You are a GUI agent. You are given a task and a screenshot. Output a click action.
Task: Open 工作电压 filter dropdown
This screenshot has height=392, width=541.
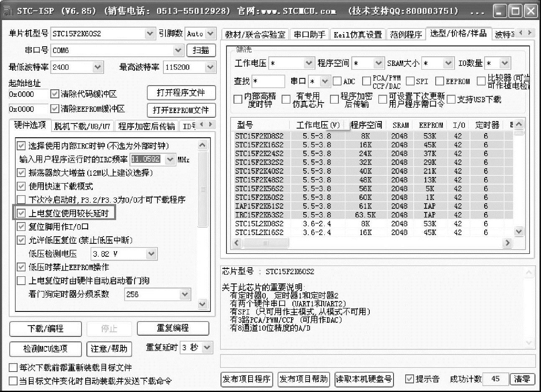pyautogui.click(x=308, y=63)
